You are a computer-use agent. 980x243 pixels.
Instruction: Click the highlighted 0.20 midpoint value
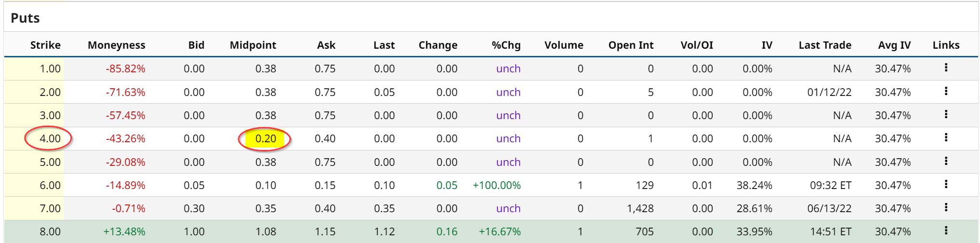[266, 139]
